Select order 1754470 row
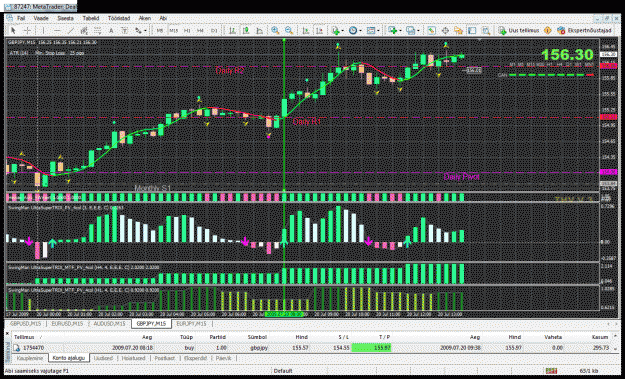This screenshot has height=379, width=625. [311, 348]
